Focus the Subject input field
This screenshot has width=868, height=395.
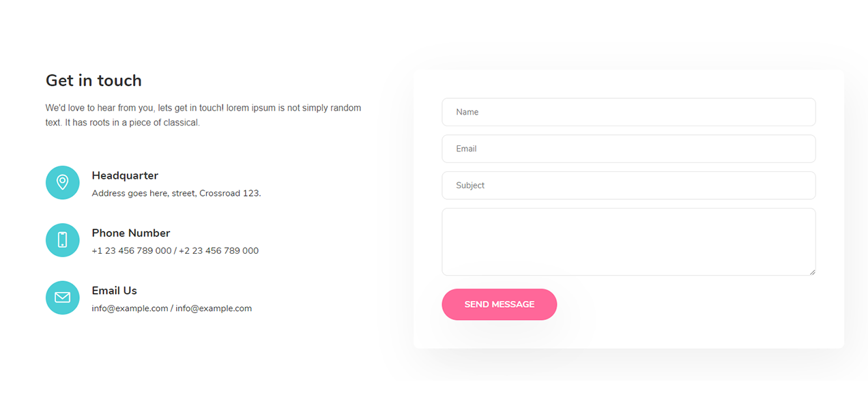pos(628,186)
